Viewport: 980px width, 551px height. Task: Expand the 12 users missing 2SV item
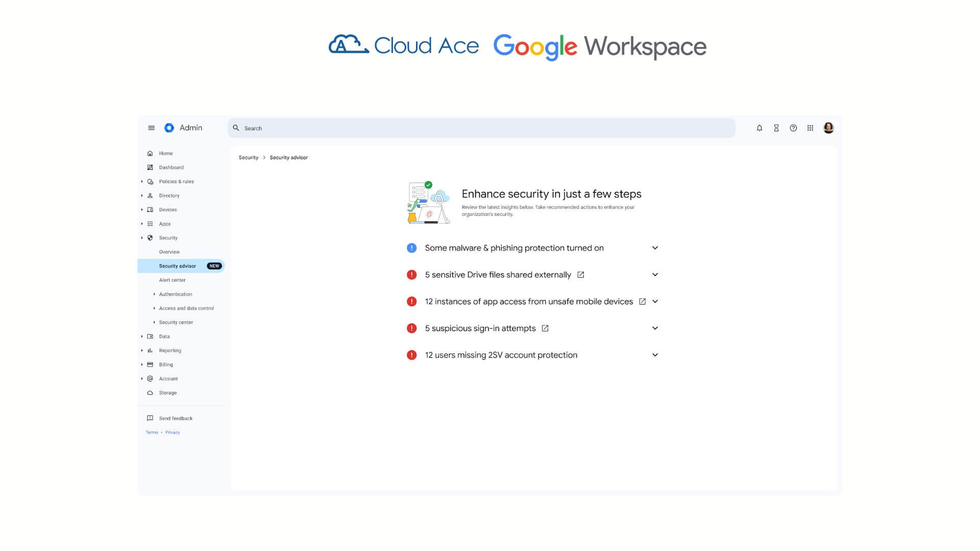[x=655, y=355]
